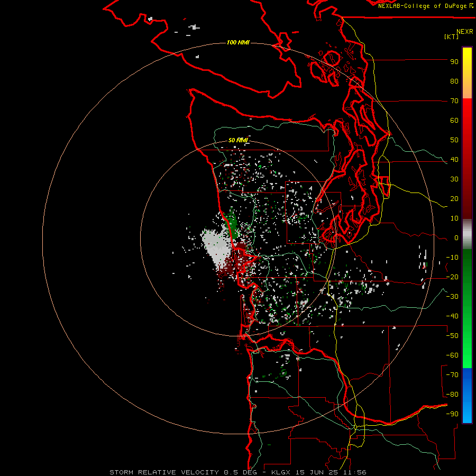Click the 60 value on the velocity scale
The image size is (476, 476).
point(454,121)
